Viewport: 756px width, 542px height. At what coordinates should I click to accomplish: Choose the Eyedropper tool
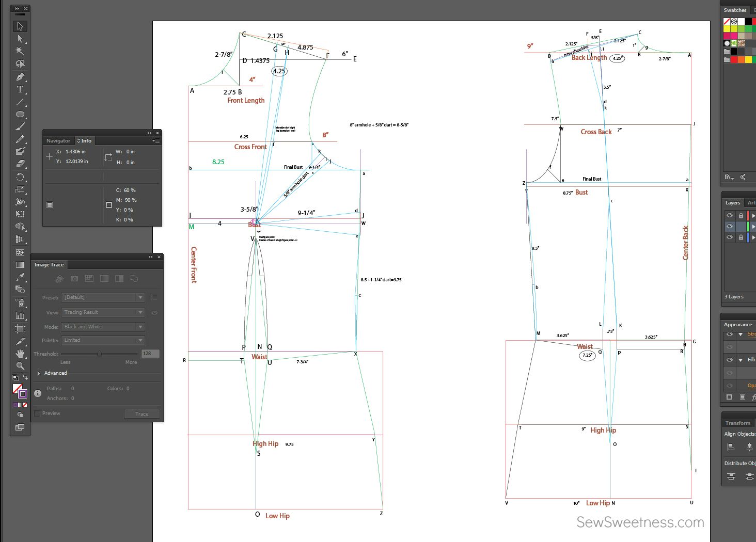pos(20,277)
